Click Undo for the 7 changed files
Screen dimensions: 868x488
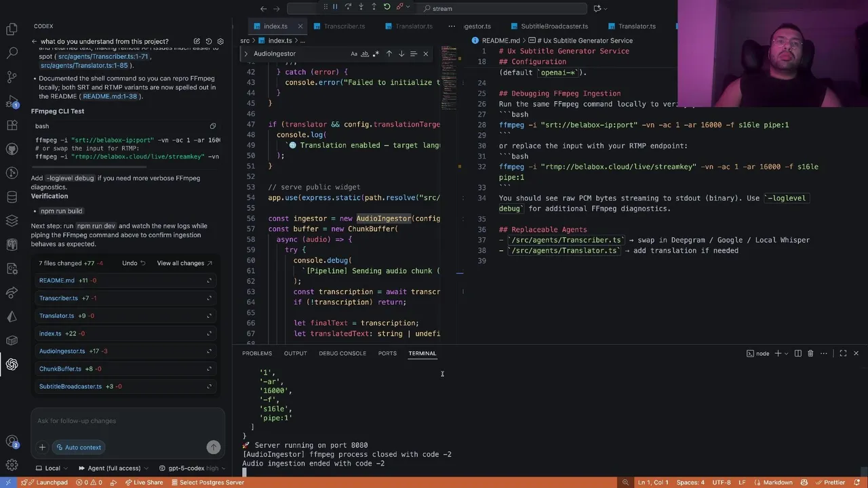click(x=134, y=263)
